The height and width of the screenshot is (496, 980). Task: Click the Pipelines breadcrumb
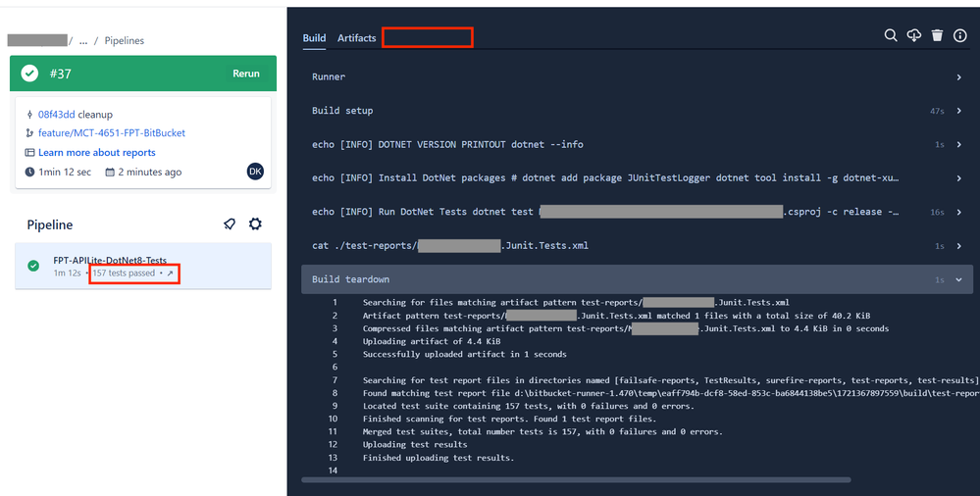coord(124,40)
